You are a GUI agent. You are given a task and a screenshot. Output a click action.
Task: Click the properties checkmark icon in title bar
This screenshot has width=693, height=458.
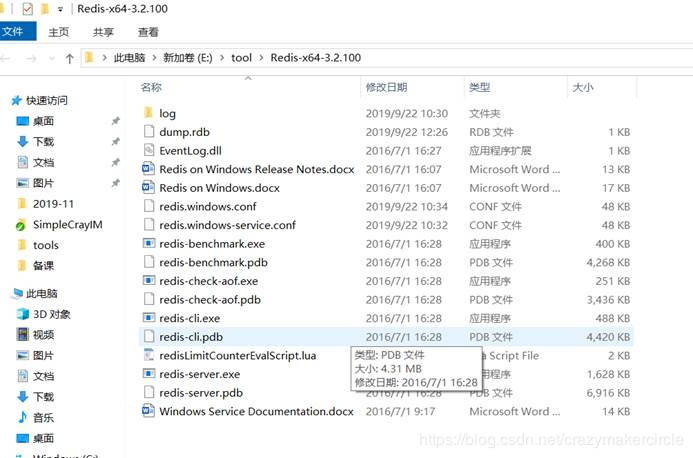tap(27, 9)
